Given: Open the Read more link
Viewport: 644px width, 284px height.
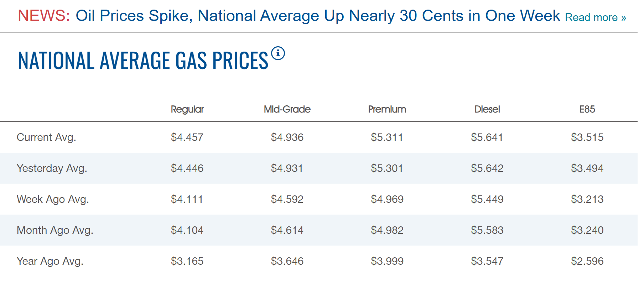Looking at the screenshot, I should point(596,17).
